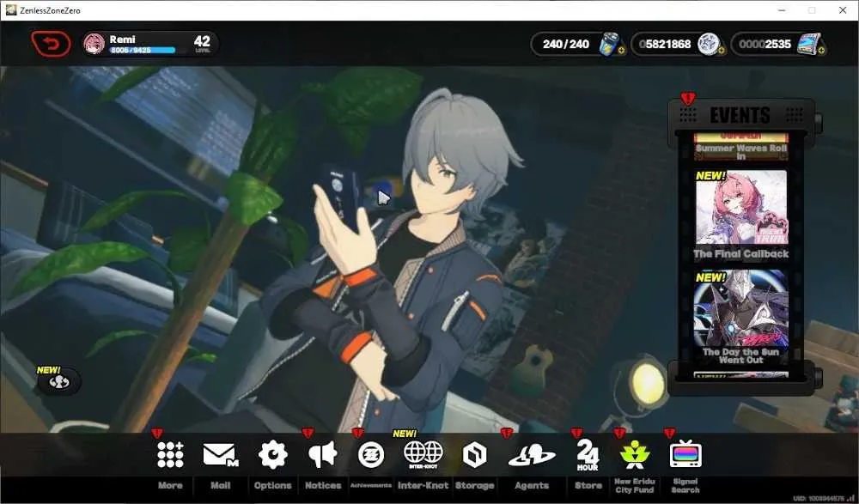The width and height of the screenshot is (859, 504).
Task: Open the 24 Hour Store icon
Action: coord(588,455)
